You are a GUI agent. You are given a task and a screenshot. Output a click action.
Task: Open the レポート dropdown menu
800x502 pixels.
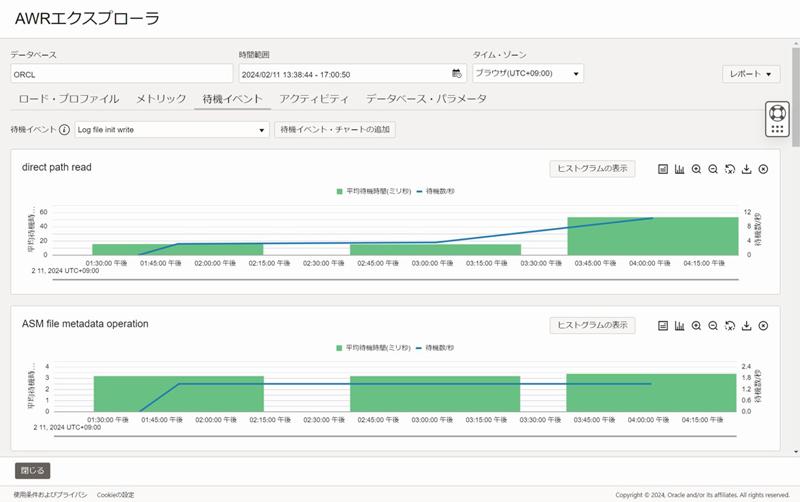(751, 74)
